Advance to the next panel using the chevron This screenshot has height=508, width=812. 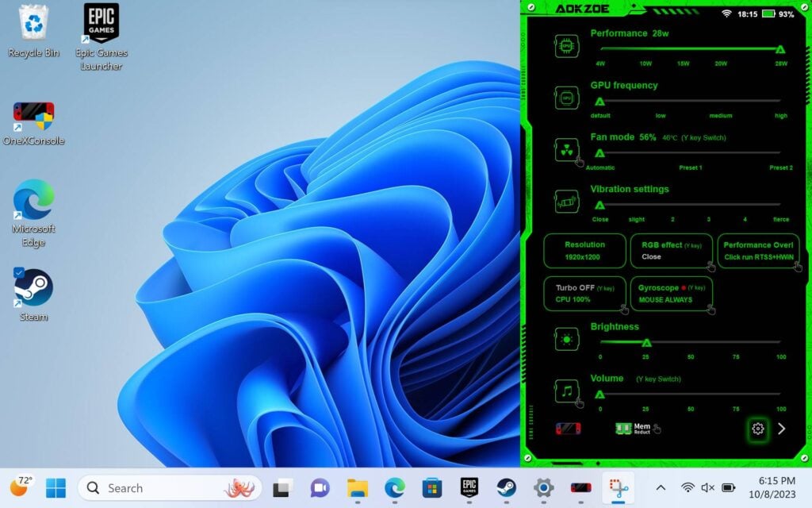coord(782,429)
